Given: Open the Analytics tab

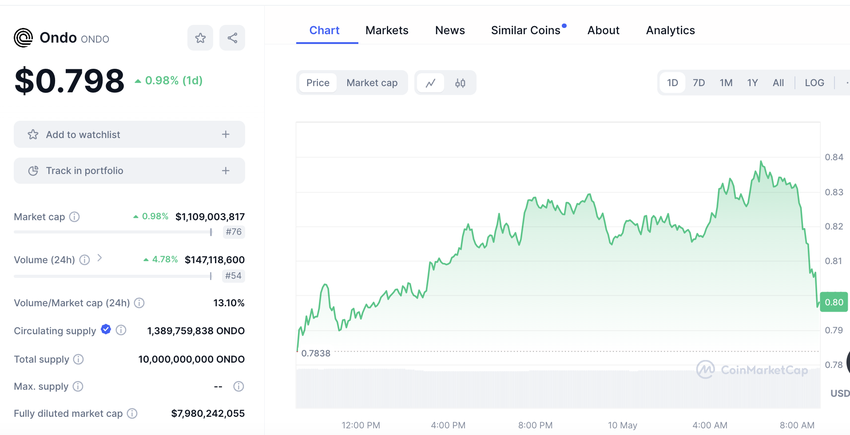Looking at the screenshot, I should (x=670, y=30).
